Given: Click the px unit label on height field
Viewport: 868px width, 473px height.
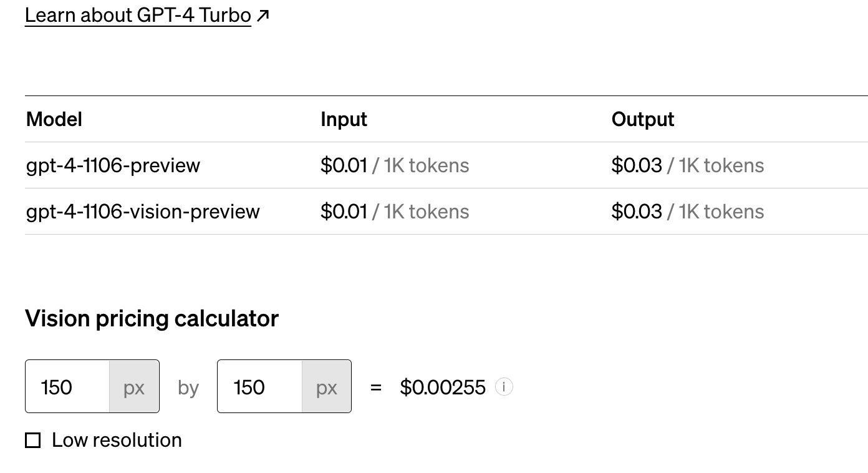Looking at the screenshot, I should (x=327, y=387).
